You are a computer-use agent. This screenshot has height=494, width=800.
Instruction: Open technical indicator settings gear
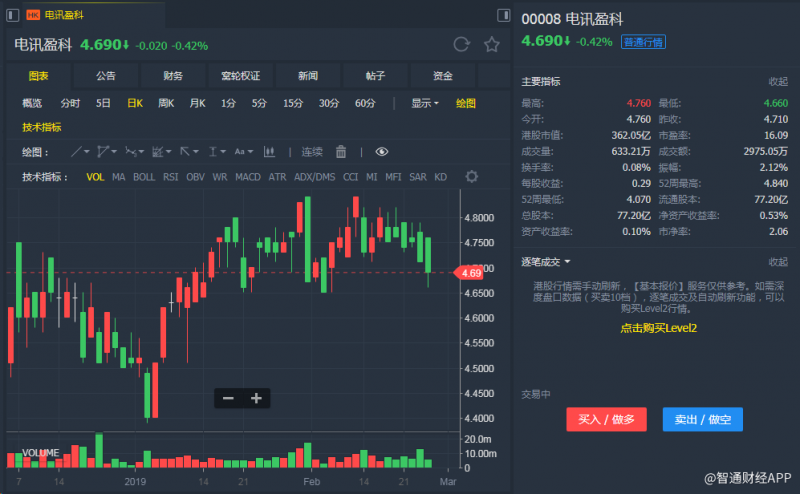point(472,177)
